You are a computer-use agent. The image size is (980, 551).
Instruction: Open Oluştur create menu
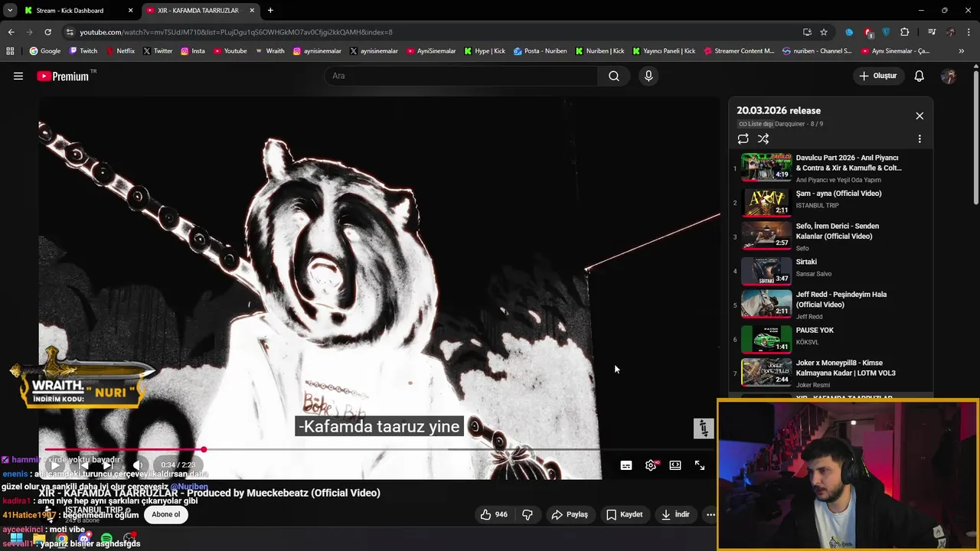click(x=877, y=76)
